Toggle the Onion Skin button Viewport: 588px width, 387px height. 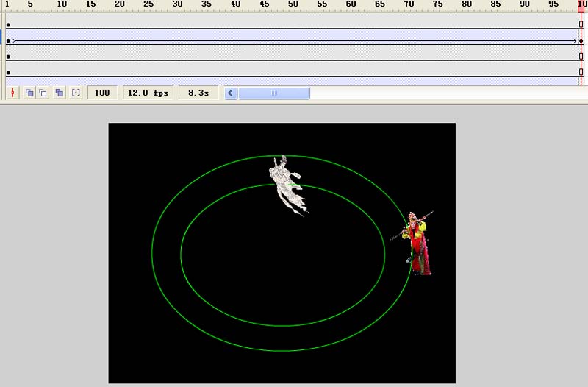coord(29,93)
